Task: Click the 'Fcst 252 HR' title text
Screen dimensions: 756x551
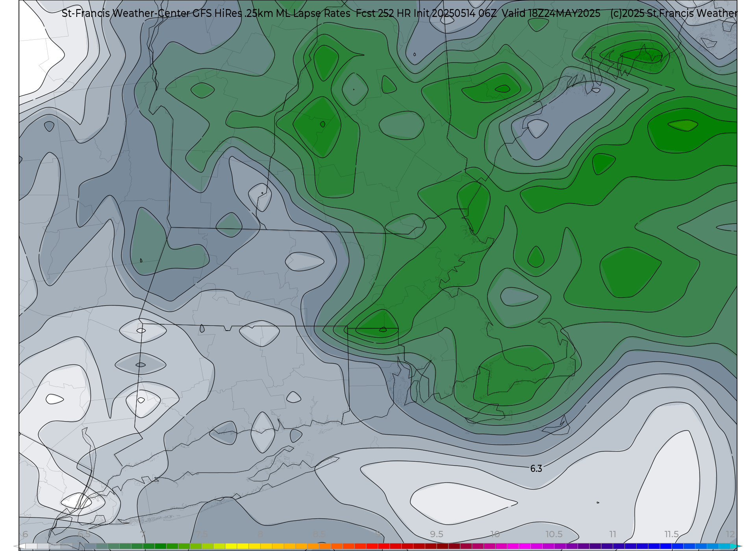Action: click(x=383, y=13)
